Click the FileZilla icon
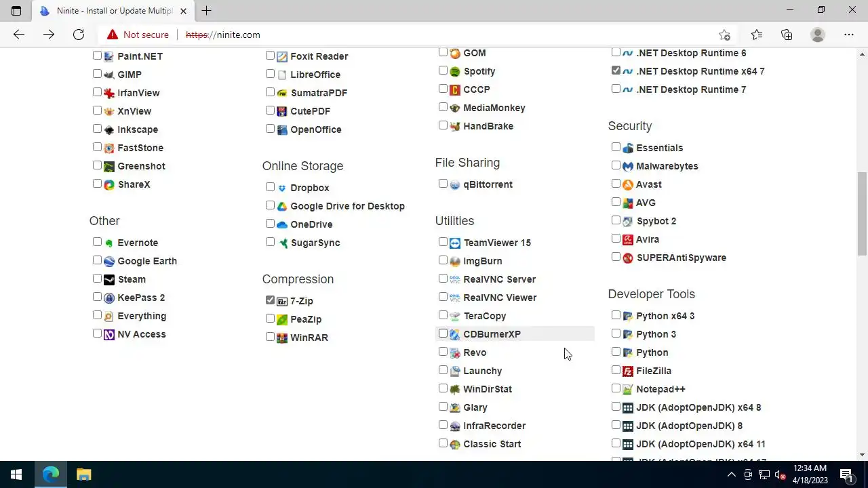 coord(627,371)
